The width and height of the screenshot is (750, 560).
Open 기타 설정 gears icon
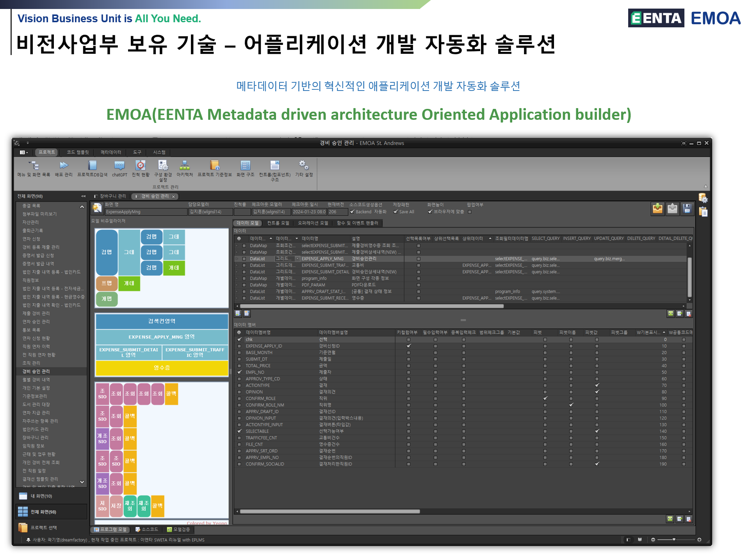(304, 169)
